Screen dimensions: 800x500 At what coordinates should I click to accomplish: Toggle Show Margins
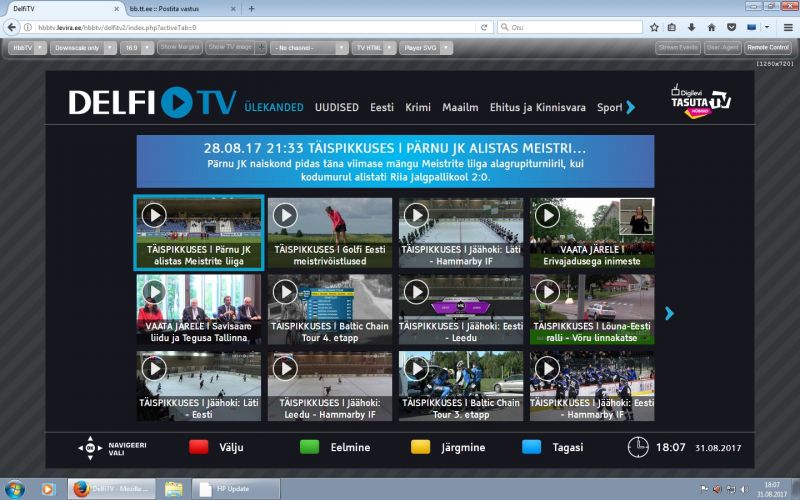(x=180, y=47)
